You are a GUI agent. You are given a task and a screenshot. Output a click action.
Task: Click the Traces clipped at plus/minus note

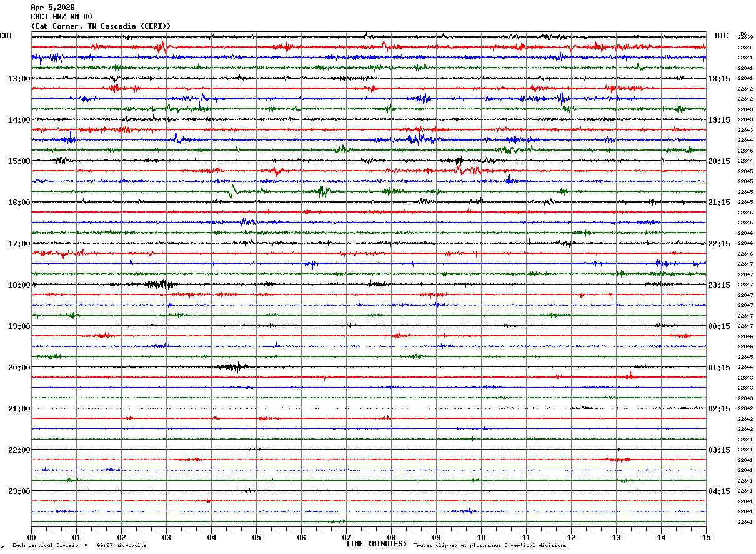(x=490, y=546)
